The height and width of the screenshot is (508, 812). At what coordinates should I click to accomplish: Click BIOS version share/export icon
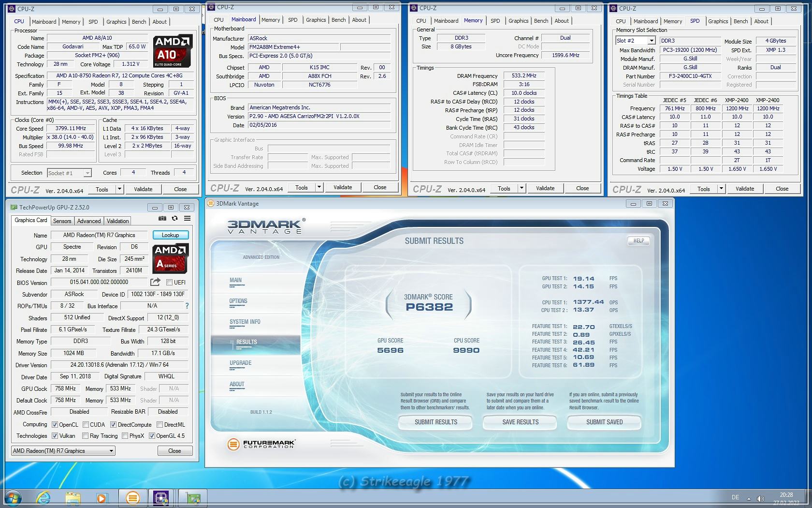coord(155,282)
